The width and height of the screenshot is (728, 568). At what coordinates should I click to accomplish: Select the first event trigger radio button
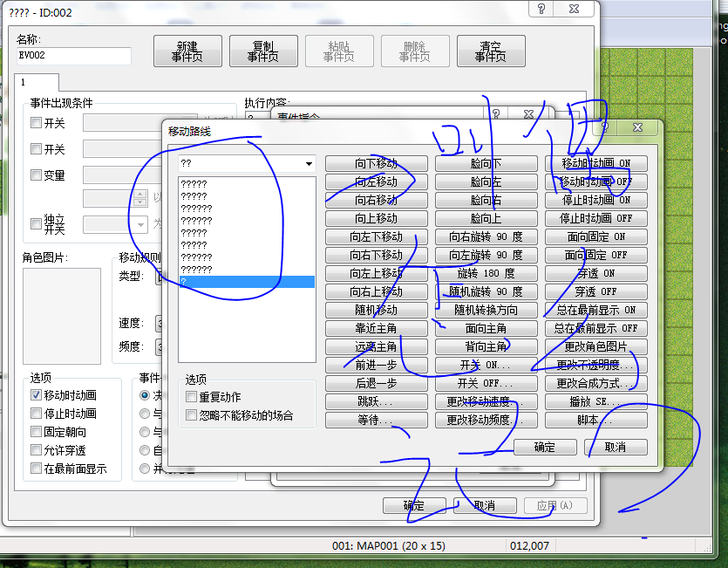[x=145, y=395]
